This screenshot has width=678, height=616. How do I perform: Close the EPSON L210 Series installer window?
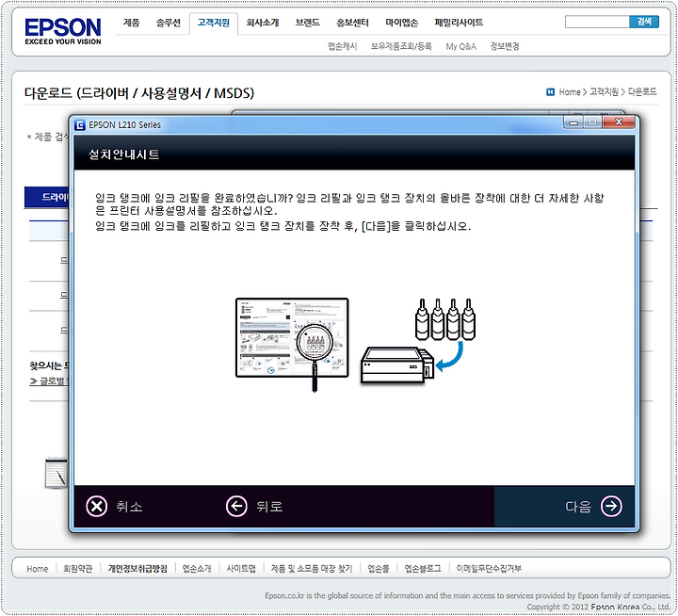tap(619, 122)
